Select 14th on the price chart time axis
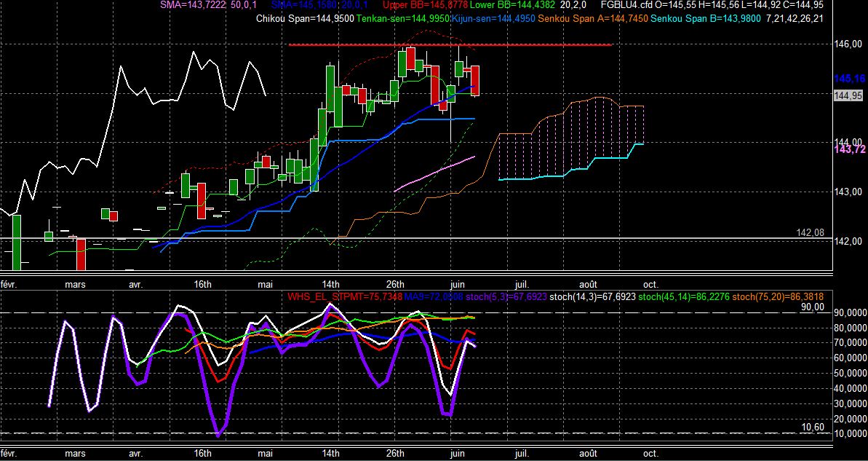The width and height of the screenshot is (868, 461). tap(330, 284)
